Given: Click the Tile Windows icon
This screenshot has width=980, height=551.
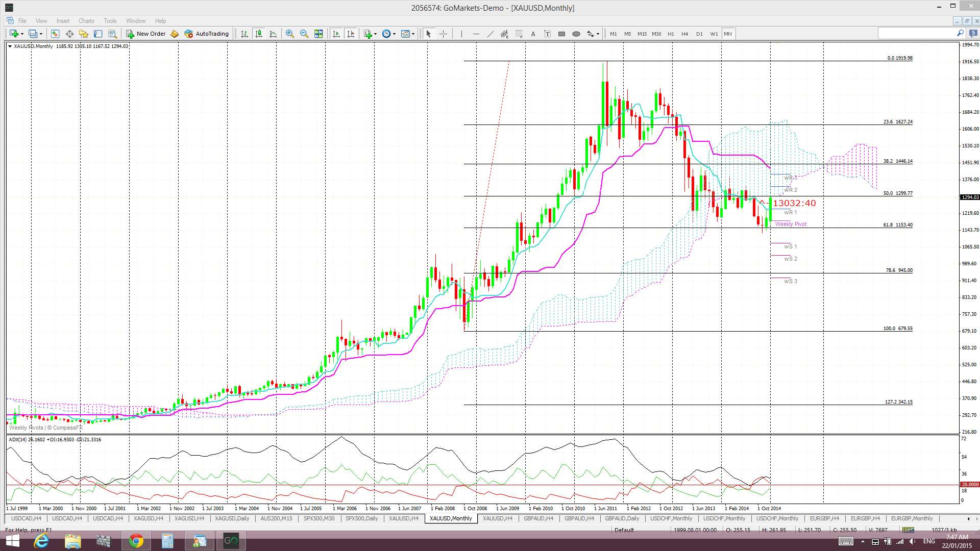Looking at the screenshot, I should click(318, 34).
